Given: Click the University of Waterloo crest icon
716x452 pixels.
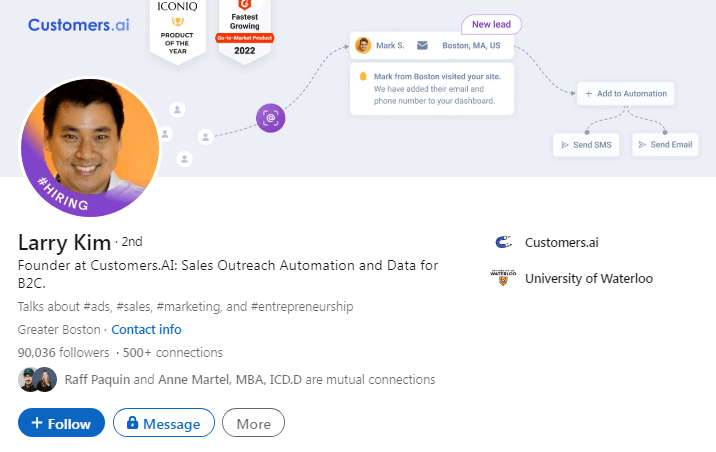Looking at the screenshot, I should [503, 278].
